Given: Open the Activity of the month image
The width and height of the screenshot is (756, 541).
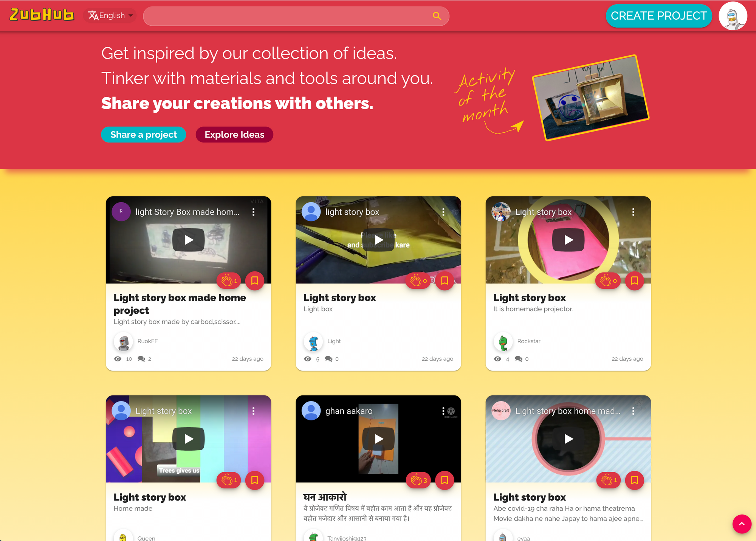Looking at the screenshot, I should click(590, 98).
